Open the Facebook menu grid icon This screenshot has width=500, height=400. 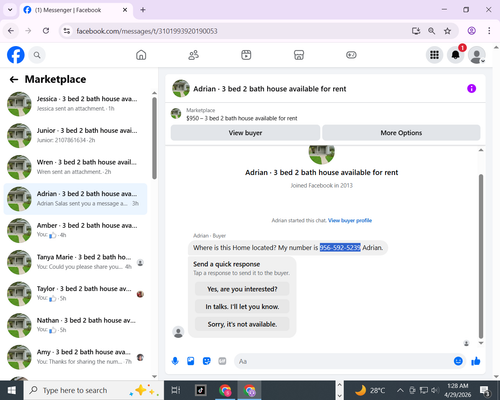tap(434, 55)
